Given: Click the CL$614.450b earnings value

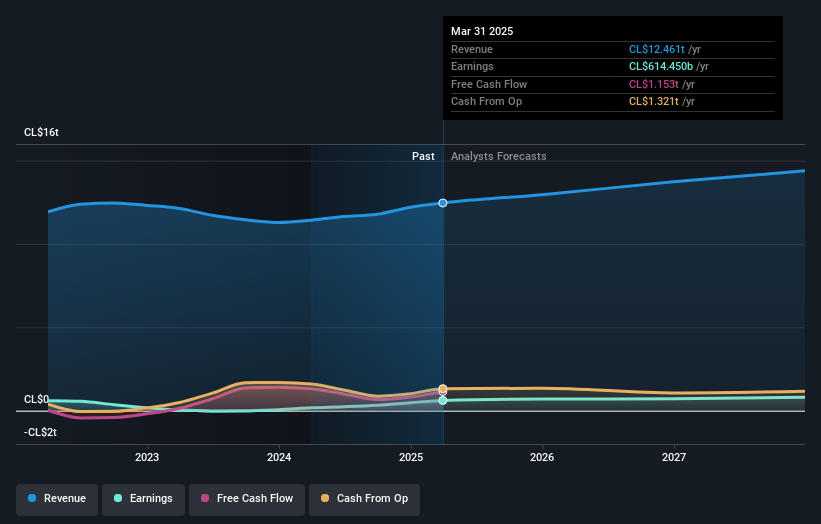Looking at the screenshot, I should pos(661,66).
